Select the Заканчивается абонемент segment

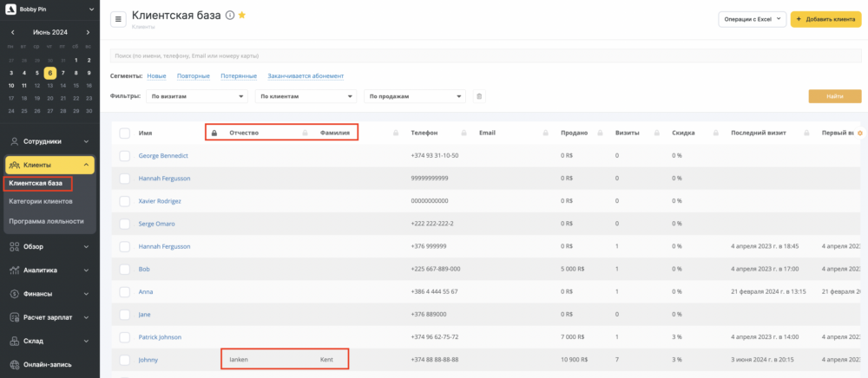pyautogui.click(x=306, y=75)
